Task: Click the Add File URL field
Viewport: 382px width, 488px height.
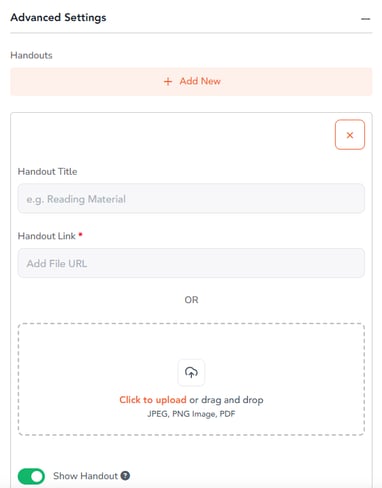Action: [x=191, y=263]
